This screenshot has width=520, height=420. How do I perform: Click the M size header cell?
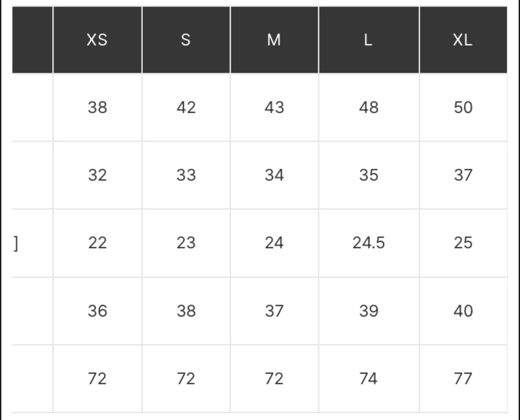(274, 40)
